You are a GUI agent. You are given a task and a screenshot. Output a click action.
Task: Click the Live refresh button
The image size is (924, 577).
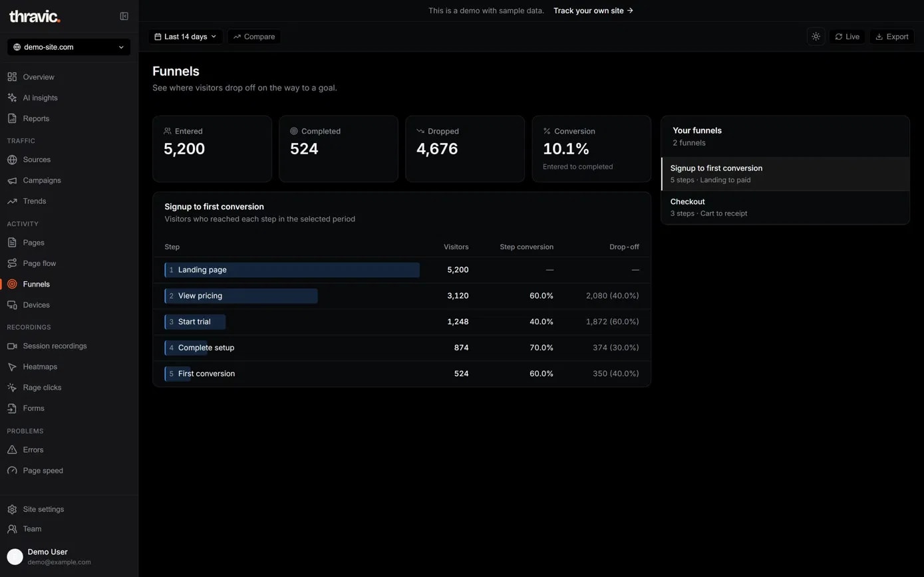pos(847,37)
